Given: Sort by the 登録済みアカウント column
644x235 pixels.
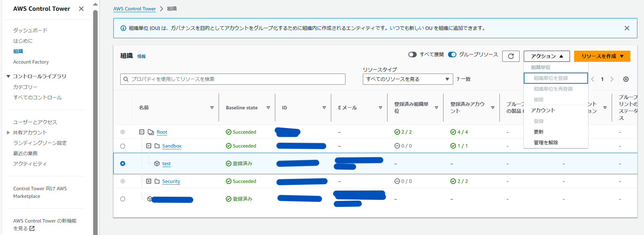Looking at the screenshot, I should pyautogui.click(x=493, y=108).
